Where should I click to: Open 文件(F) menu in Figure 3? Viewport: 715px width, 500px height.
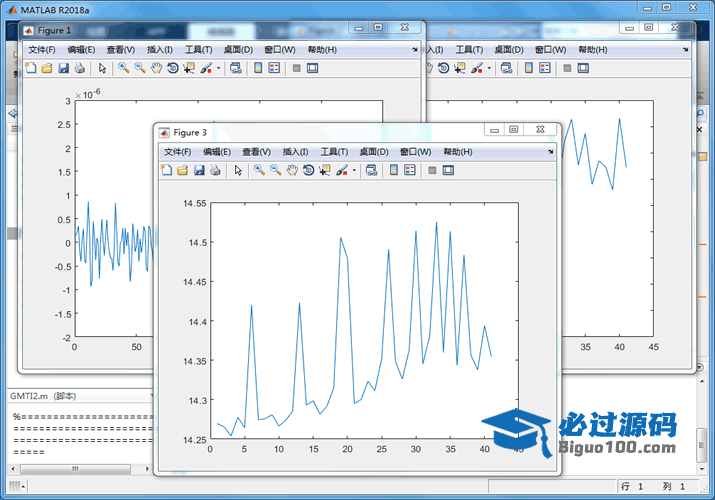177,152
